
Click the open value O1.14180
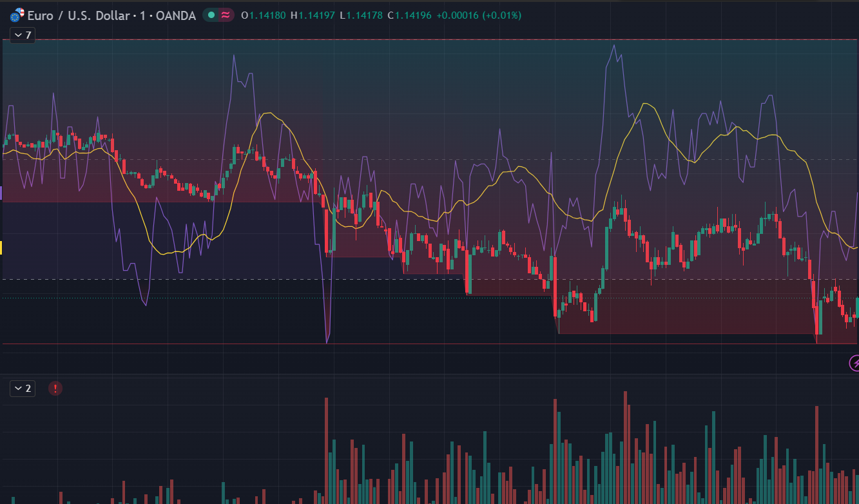[264, 15]
